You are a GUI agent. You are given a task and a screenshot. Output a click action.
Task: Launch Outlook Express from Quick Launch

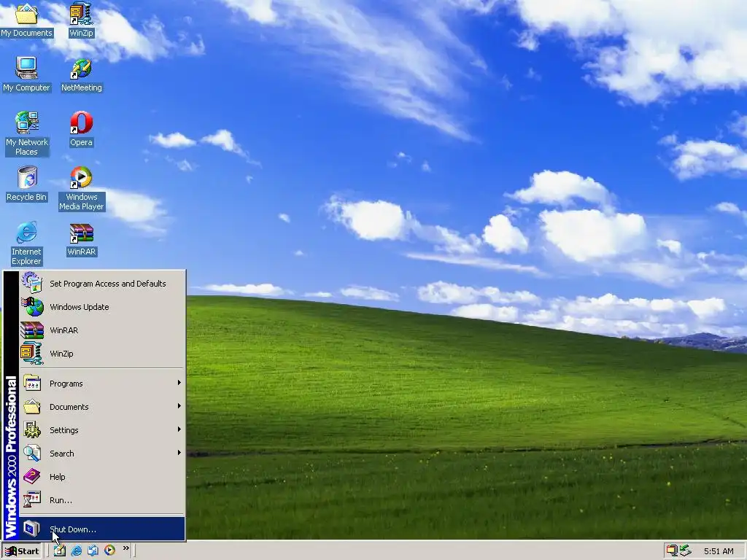click(93, 551)
